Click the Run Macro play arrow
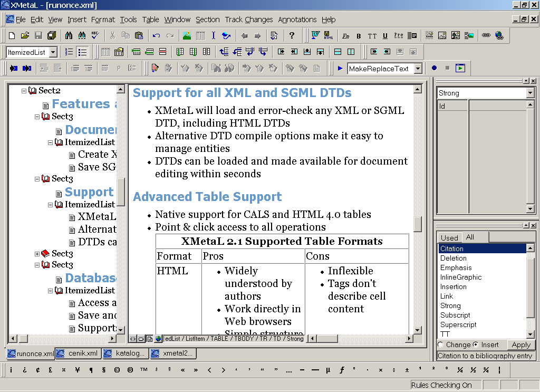This screenshot has height=392, width=540. (340, 69)
